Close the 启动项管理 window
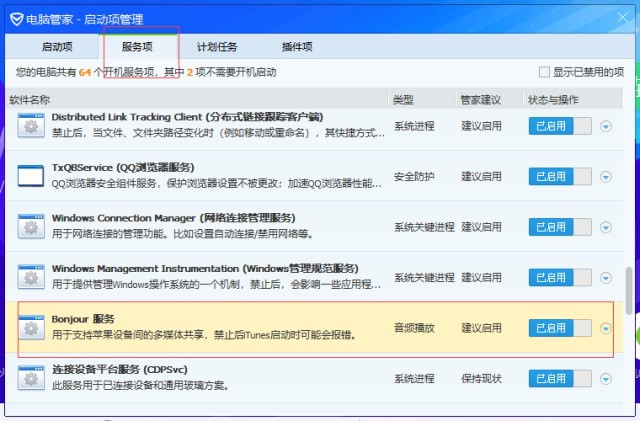This screenshot has height=421, width=640. coord(622,18)
